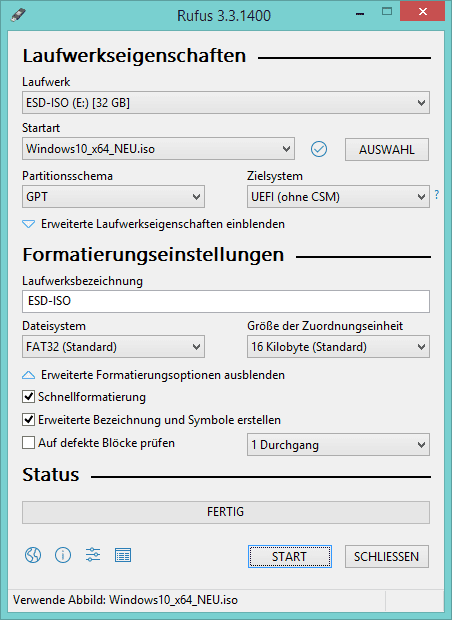Open the Partitionsschema GPT dropdown
This screenshot has width=452, height=620.
pos(113,197)
